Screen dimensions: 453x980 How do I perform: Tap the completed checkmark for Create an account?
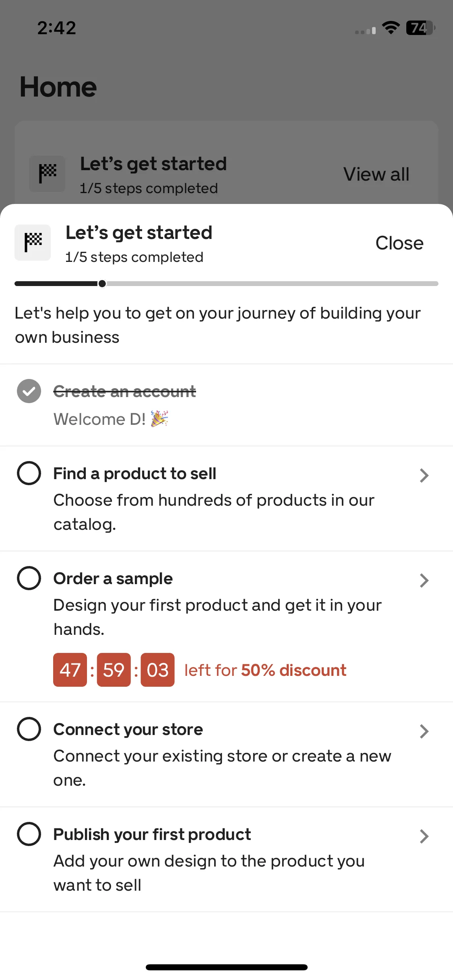pos(29,391)
